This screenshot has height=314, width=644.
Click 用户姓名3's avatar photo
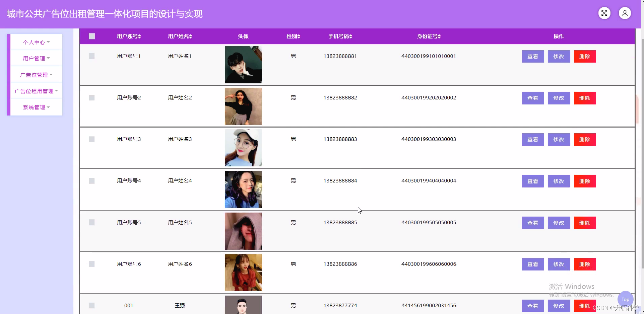tap(243, 147)
